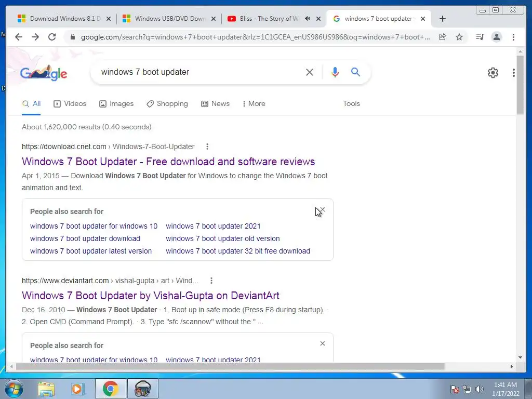Click the Chrome taskbar button
The width and height of the screenshot is (532, 399).
point(110,389)
